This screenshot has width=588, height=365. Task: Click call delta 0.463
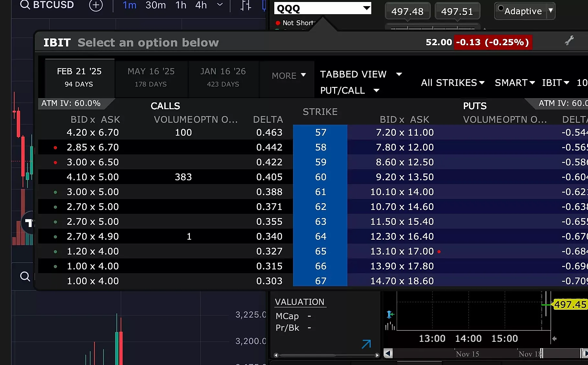pyautogui.click(x=269, y=132)
